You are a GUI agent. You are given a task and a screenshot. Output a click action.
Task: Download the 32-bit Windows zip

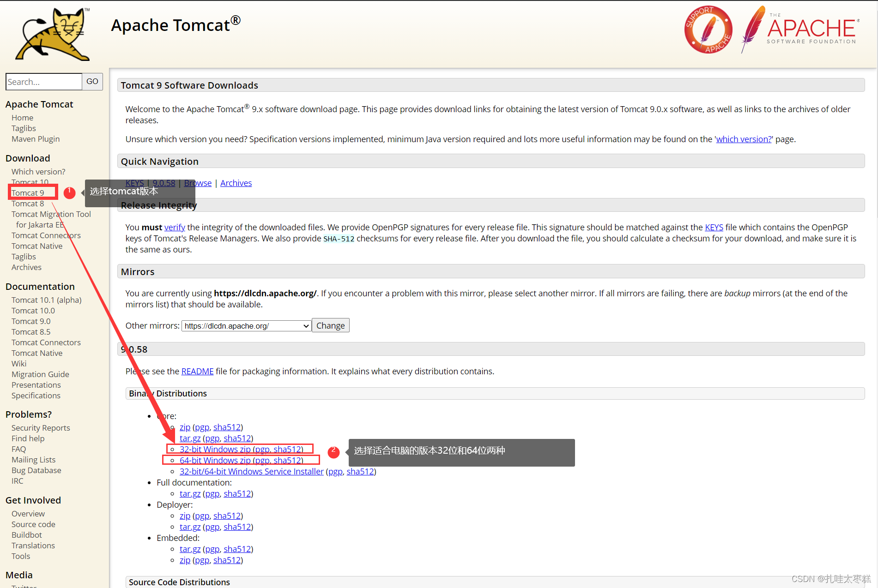[215, 449]
